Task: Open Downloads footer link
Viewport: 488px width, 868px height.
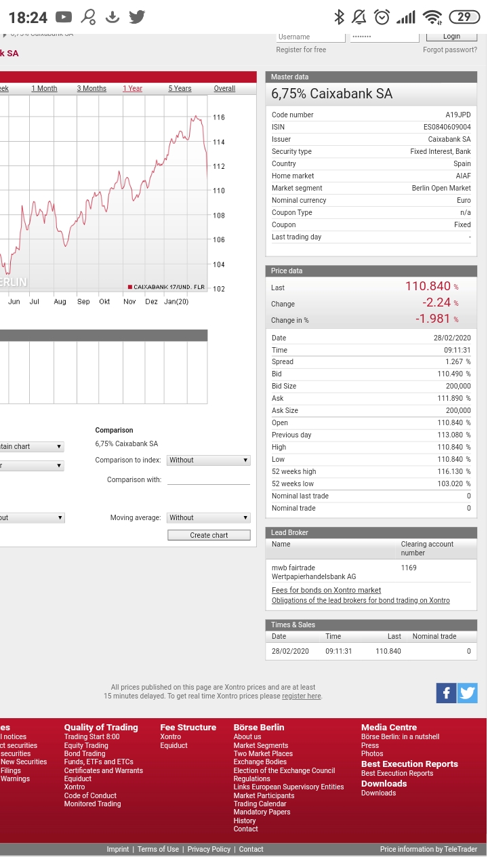Action: pyautogui.click(x=378, y=793)
